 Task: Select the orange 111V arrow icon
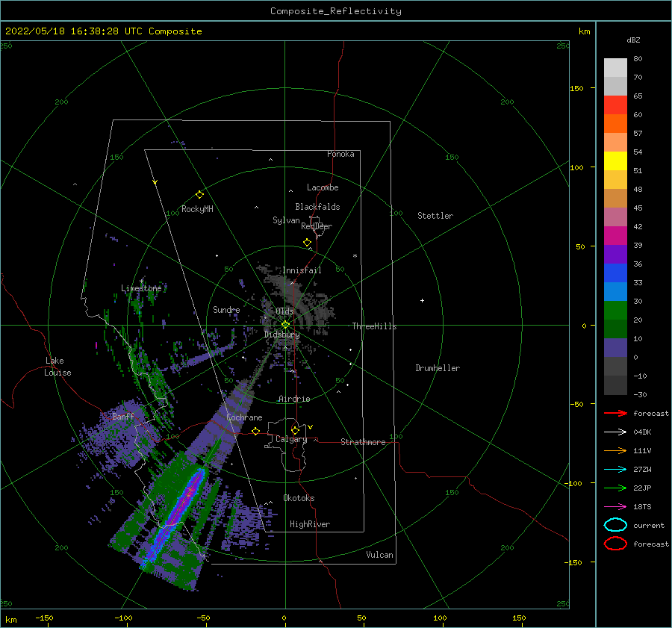point(615,450)
